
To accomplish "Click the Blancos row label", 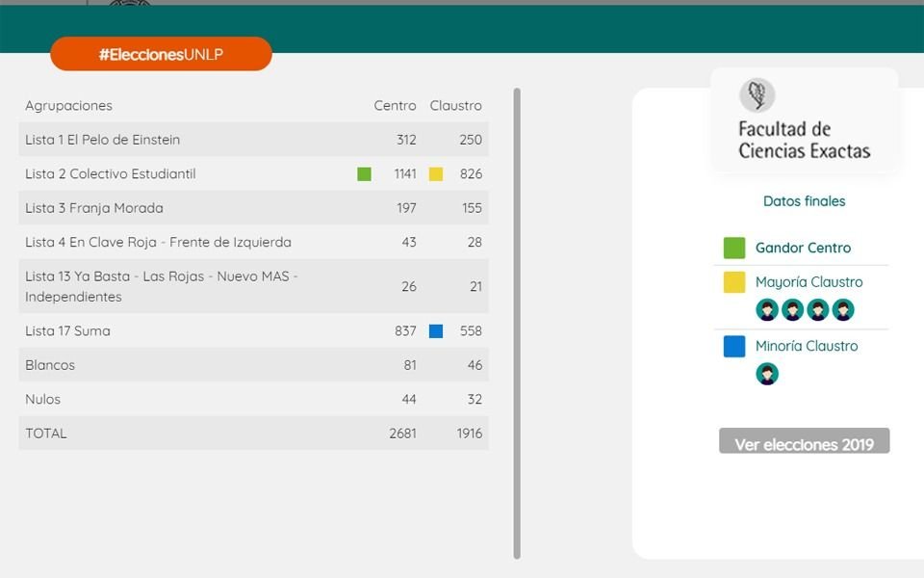I will click(49, 365).
